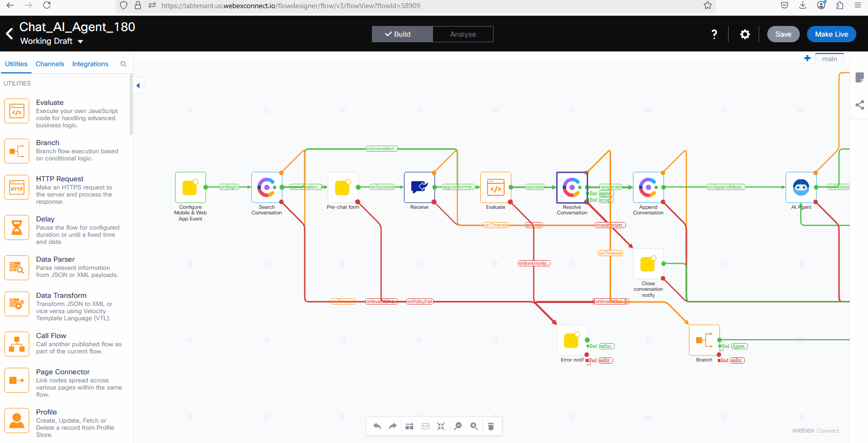This screenshot has height=443, width=868.
Task: Open the Channels tab
Action: pyautogui.click(x=50, y=64)
